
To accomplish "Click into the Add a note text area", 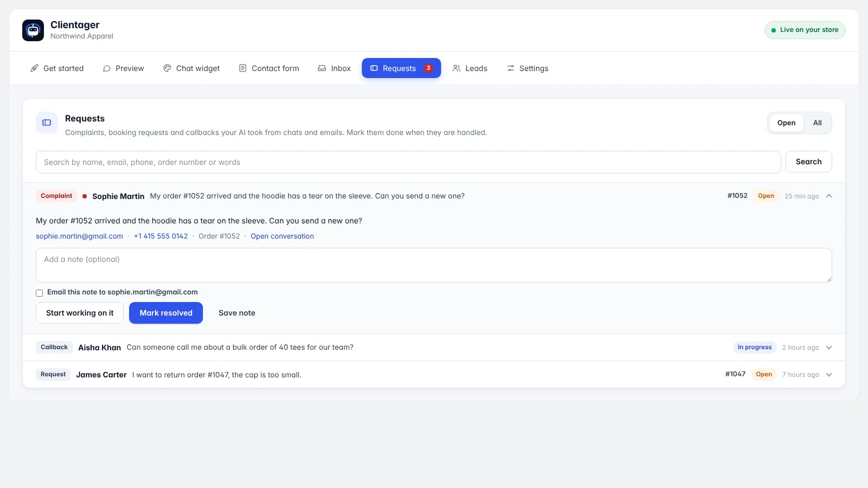I will [x=434, y=265].
